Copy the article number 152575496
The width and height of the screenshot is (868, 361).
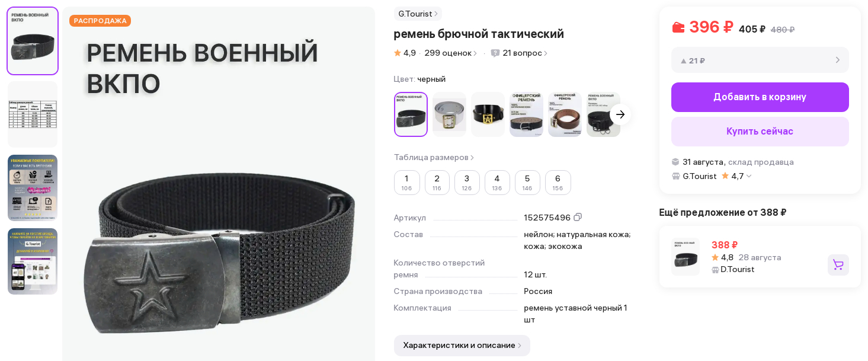[578, 218]
